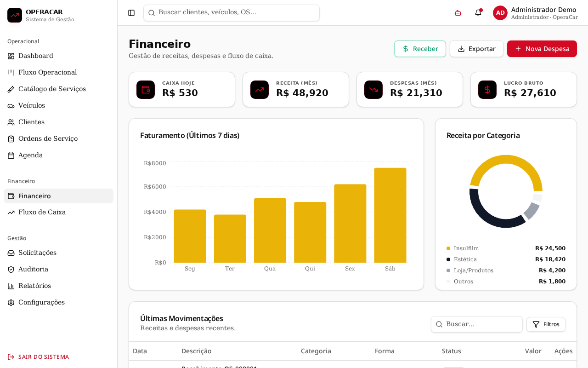Click Administrador Demo profile name

pos(544,10)
